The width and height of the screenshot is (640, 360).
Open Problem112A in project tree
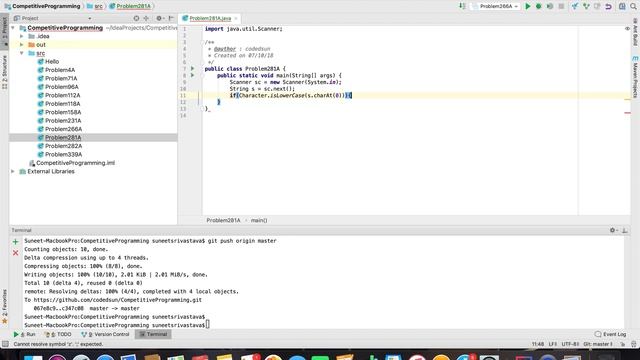[x=62, y=95]
